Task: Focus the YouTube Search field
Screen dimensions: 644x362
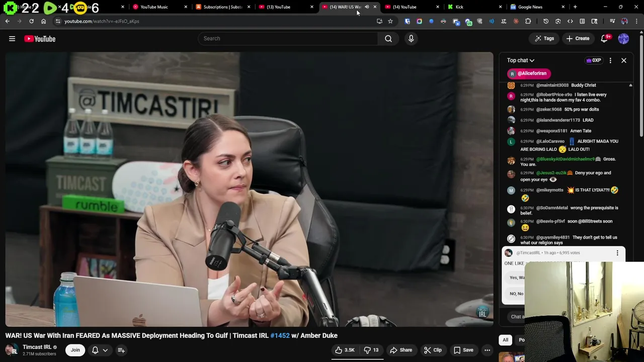Action: click(288, 39)
